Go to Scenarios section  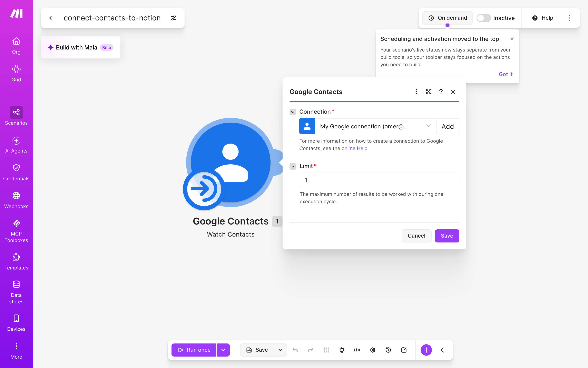click(x=16, y=116)
